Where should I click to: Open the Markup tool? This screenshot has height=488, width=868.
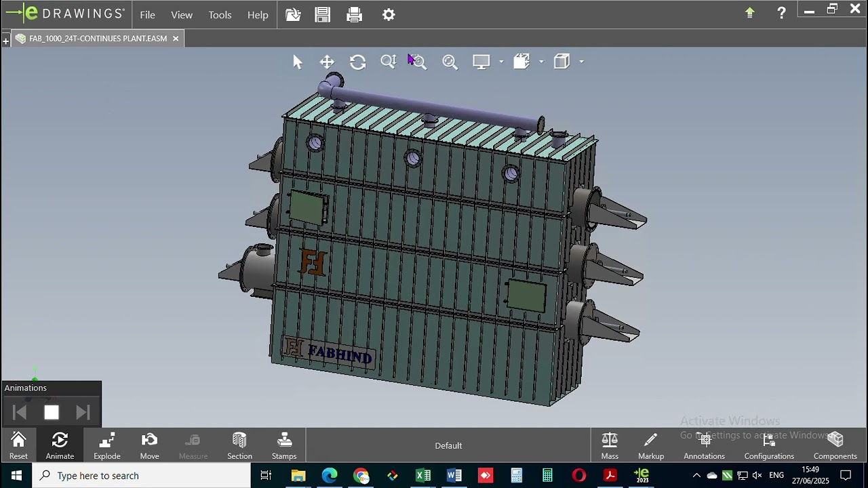(x=651, y=445)
